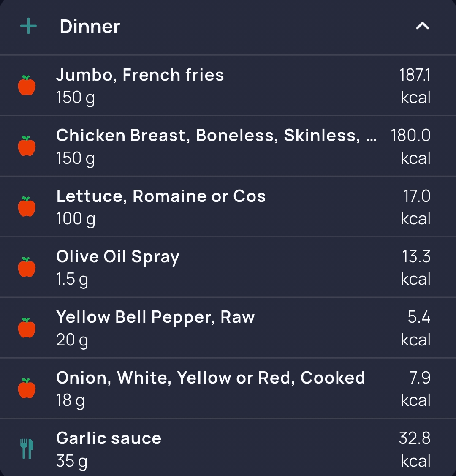Click the fork and knife icon beside Garlic sauce
456x476 pixels.
[27, 449]
